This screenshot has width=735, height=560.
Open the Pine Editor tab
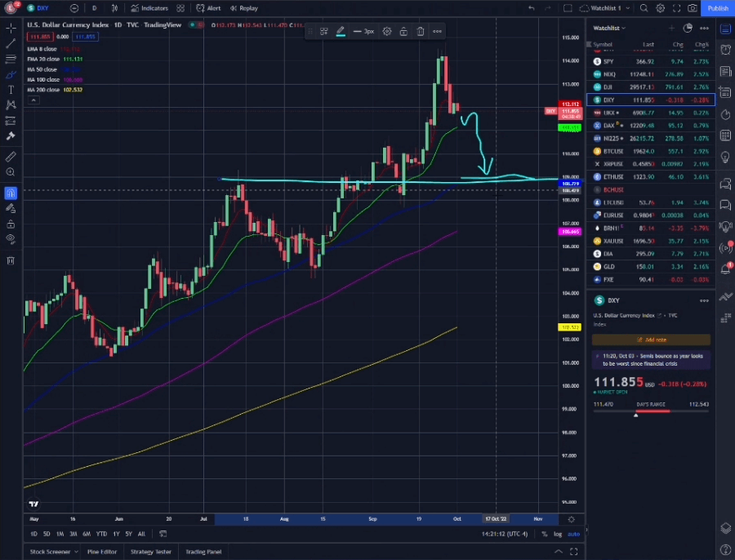(x=102, y=552)
